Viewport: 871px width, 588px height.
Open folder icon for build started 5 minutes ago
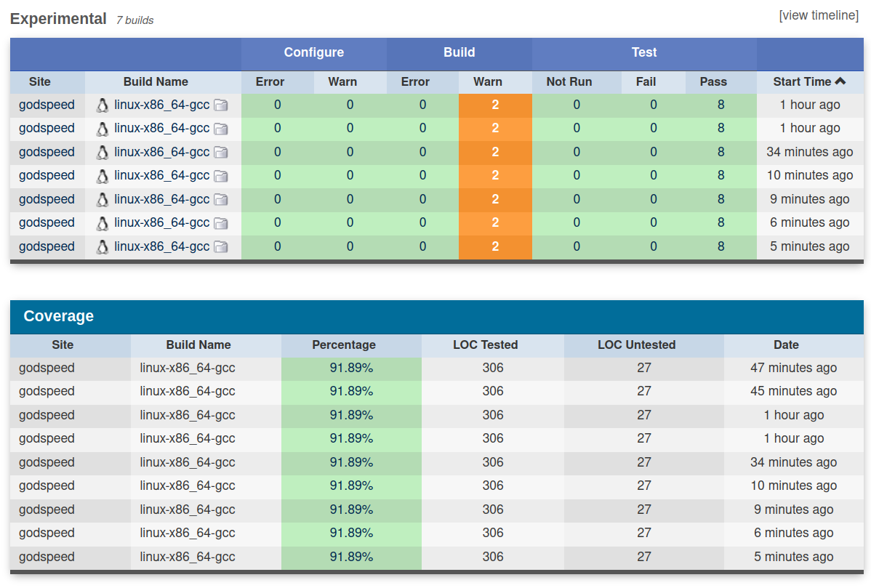220,247
